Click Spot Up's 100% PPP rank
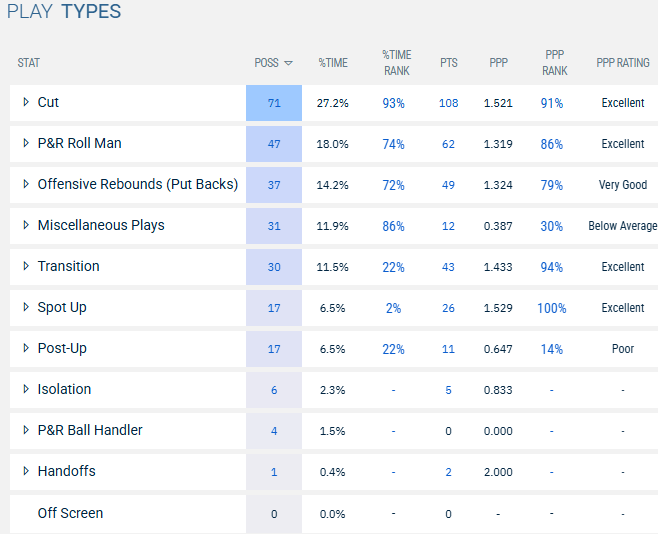Image resolution: width=658 pixels, height=534 pixels. pos(551,308)
